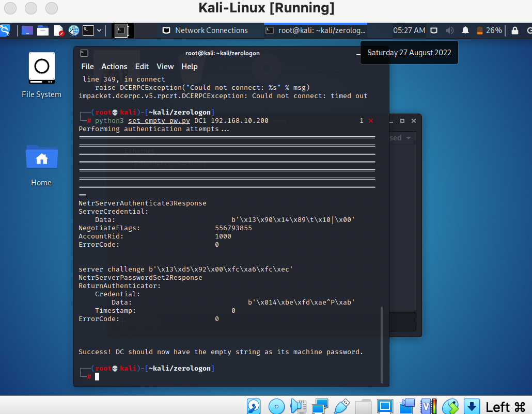Click VirtualBox network adapters icon
The width and height of the screenshot is (532, 414).
click(320, 406)
